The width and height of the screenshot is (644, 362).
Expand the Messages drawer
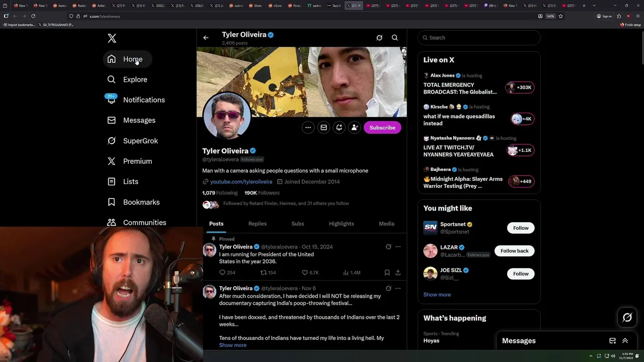(625, 341)
